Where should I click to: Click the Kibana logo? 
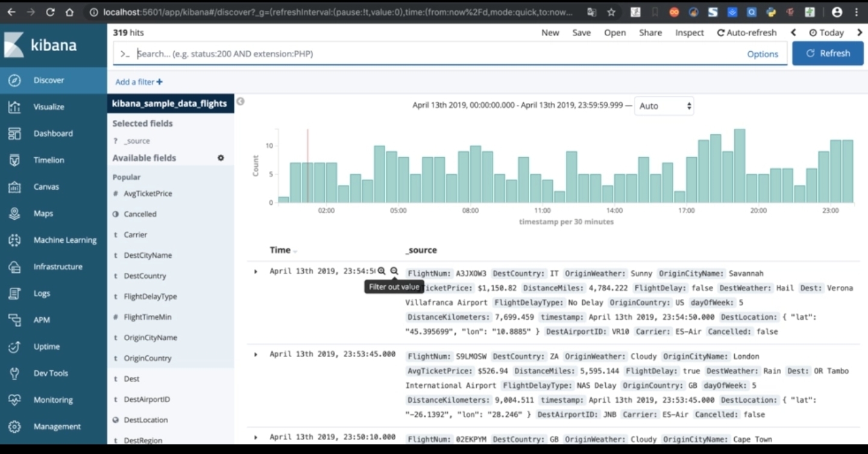point(41,45)
